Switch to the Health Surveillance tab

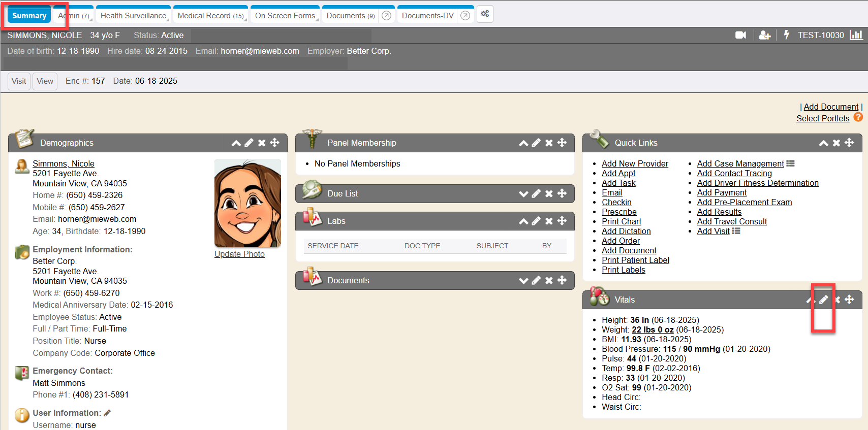click(x=133, y=16)
